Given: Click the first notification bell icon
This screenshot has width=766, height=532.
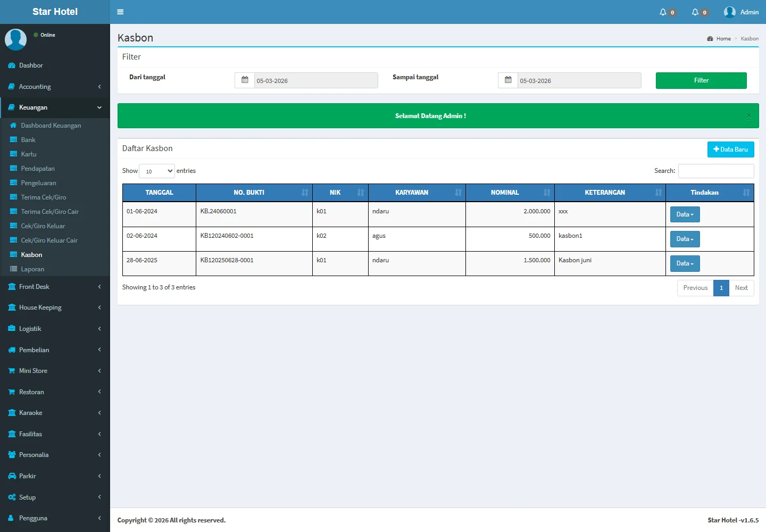Looking at the screenshot, I should click(663, 12).
